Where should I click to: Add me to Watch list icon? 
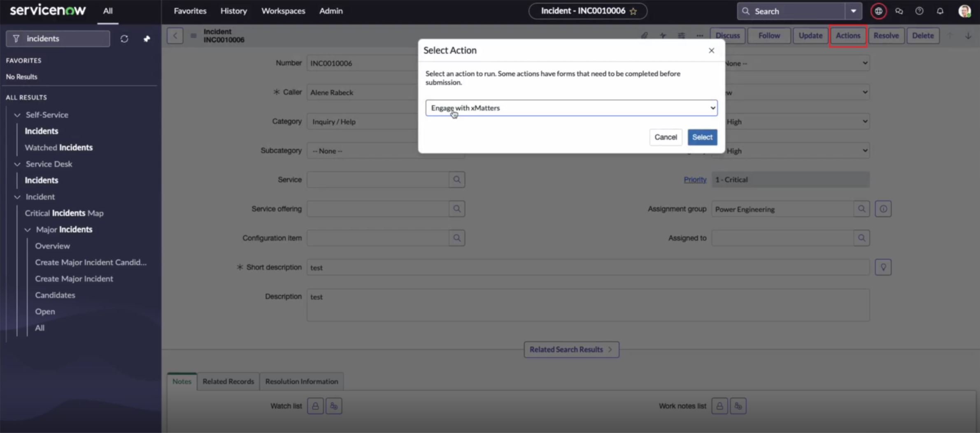[334, 406]
